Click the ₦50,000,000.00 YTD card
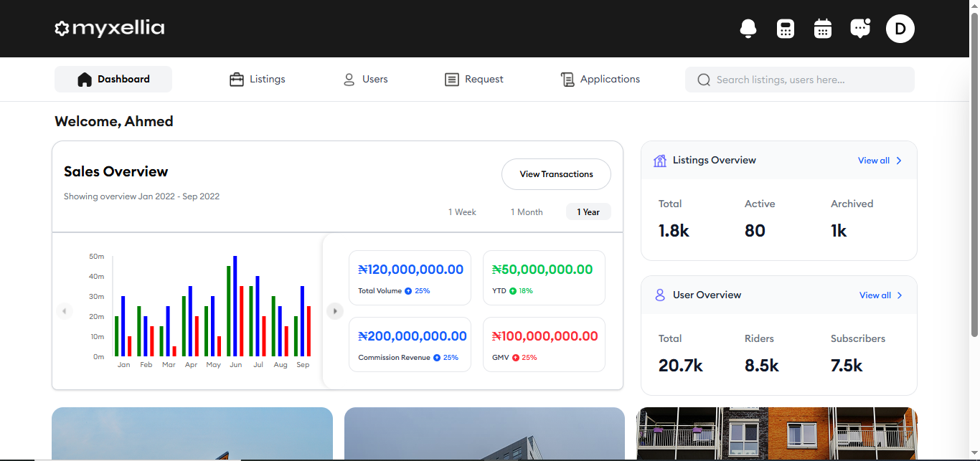 point(544,278)
